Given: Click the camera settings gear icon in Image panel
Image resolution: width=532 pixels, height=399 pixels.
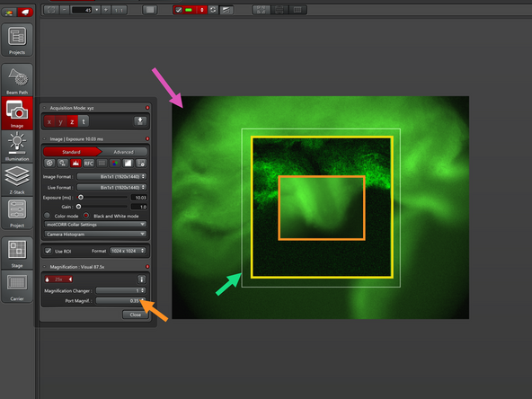Looking at the screenshot, I should 141,164.
